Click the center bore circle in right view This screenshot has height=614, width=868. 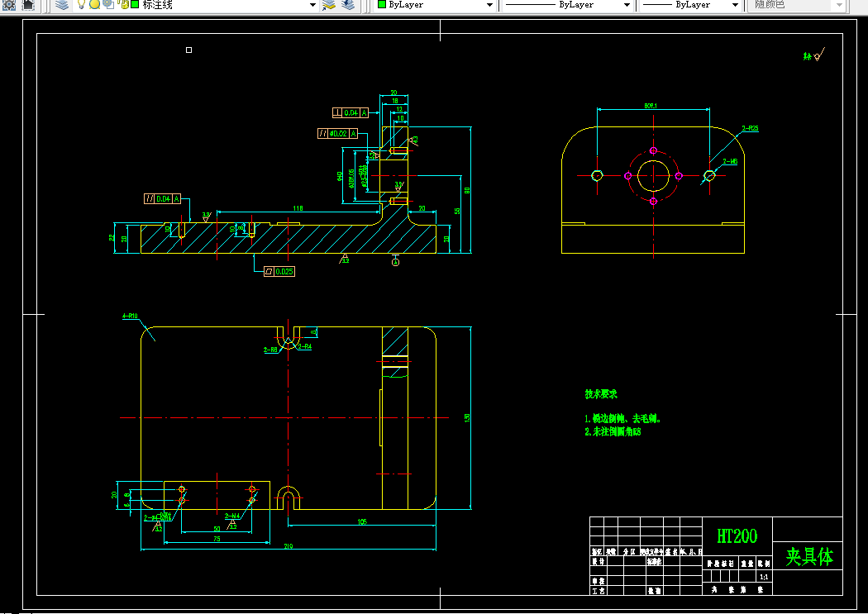(653, 176)
